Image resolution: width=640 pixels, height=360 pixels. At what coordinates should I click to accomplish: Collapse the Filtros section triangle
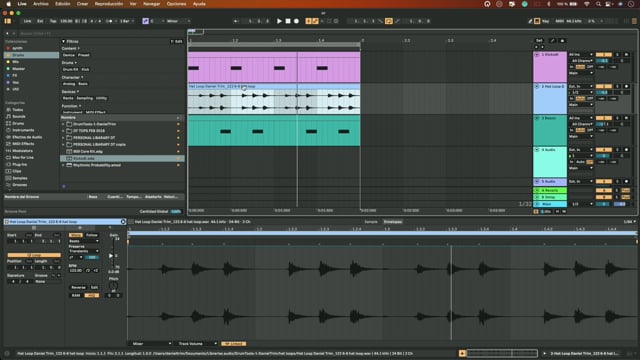(64, 41)
